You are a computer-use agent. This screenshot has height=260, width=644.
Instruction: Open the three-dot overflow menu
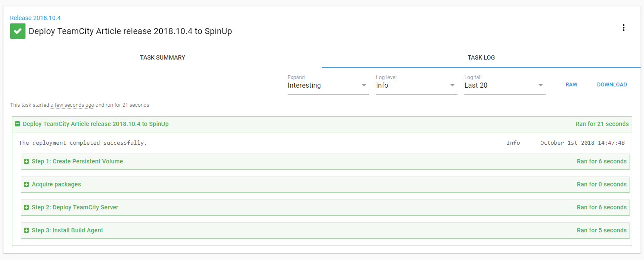[623, 28]
